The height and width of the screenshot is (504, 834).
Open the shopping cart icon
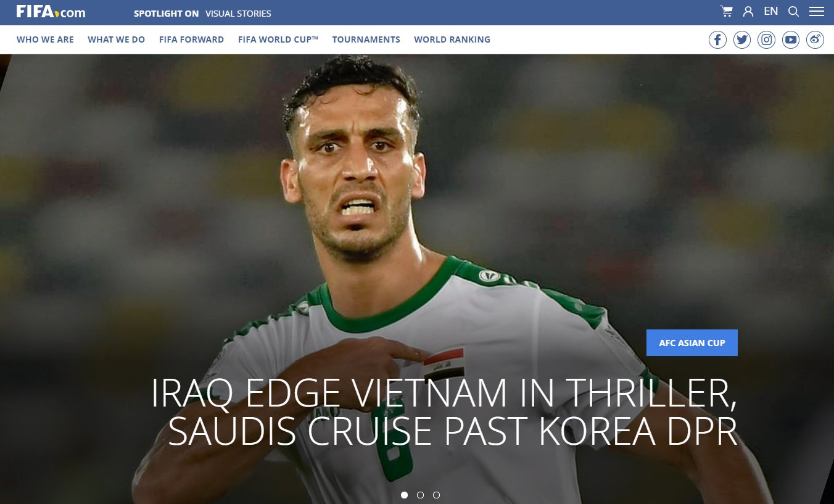click(726, 12)
